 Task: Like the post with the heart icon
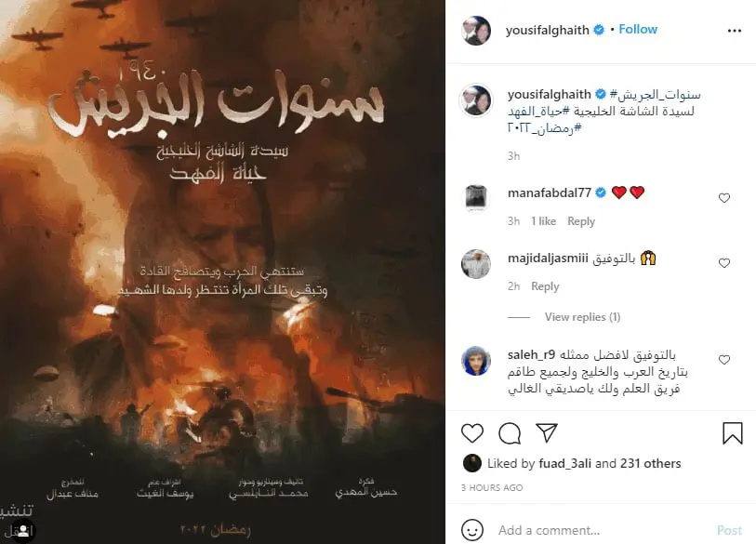[x=472, y=433]
